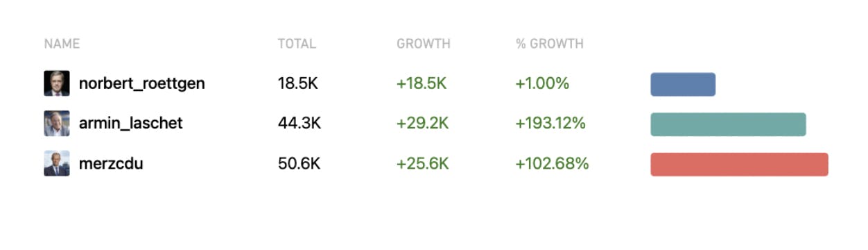Open the norbert_roettgen account name
The width and height of the screenshot is (868, 250).
(142, 84)
